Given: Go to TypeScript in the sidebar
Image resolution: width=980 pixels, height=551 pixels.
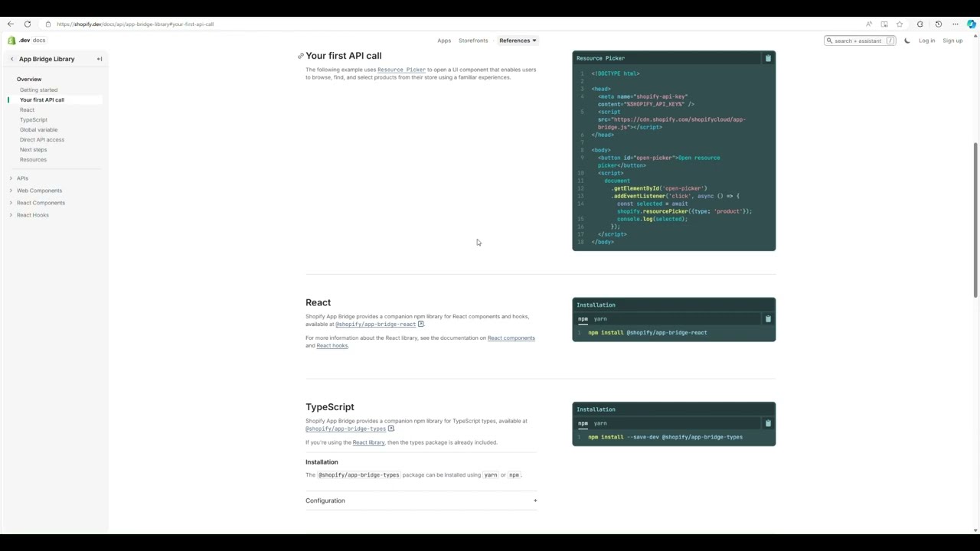Looking at the screenshot, I should [34, 119].
